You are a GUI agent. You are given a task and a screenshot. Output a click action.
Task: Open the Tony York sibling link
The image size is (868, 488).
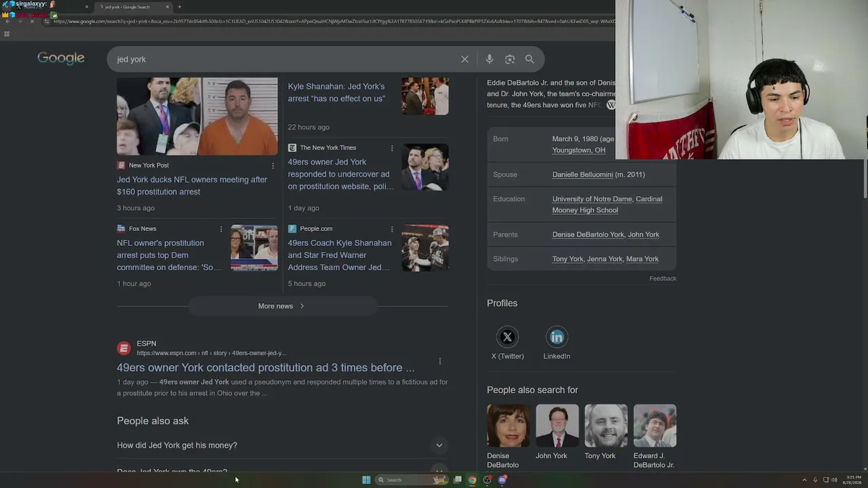pyautogui.click(x=568, y=259)
